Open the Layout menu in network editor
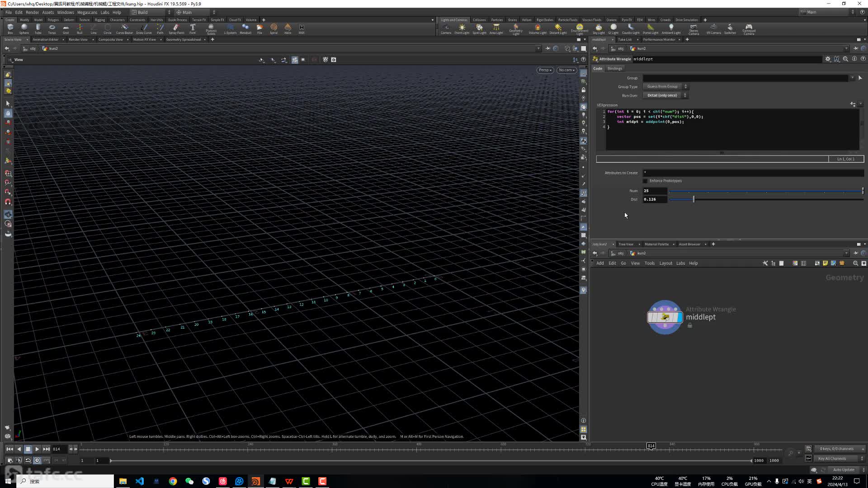Image resolution: width=868 pixels, height=488 pixels. coord(665,263)
